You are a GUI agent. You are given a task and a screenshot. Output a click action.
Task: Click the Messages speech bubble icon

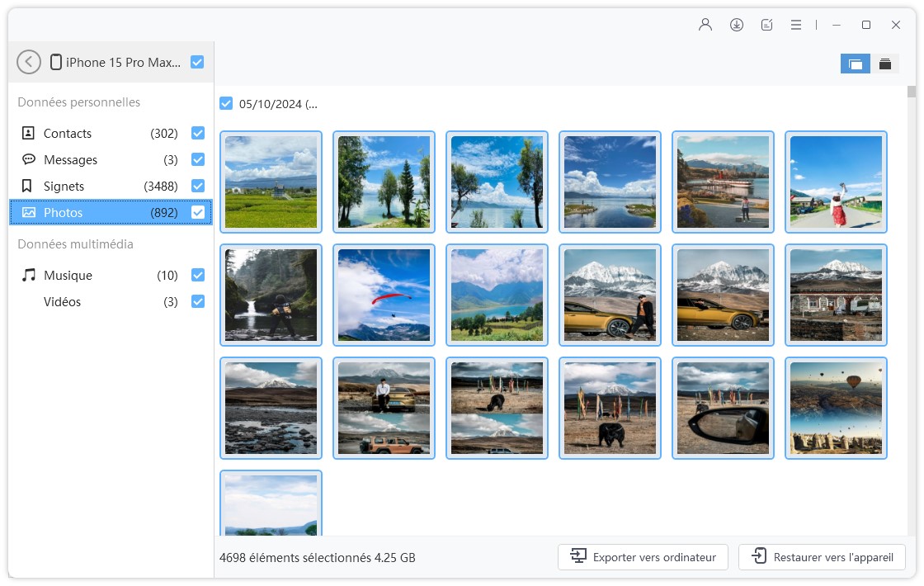click(28, 159)
